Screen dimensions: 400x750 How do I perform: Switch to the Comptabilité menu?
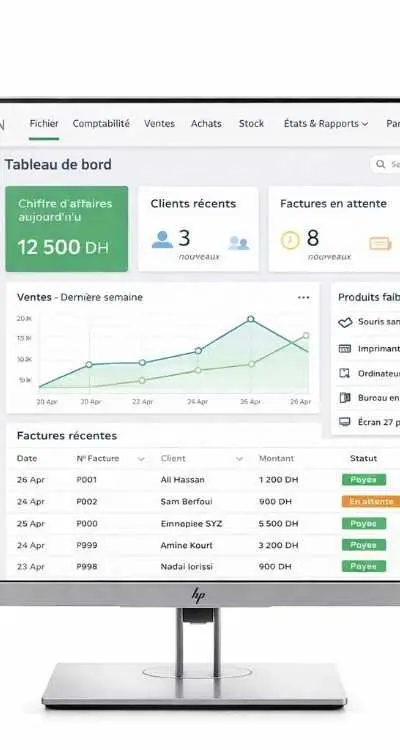(x=101, y=123)
